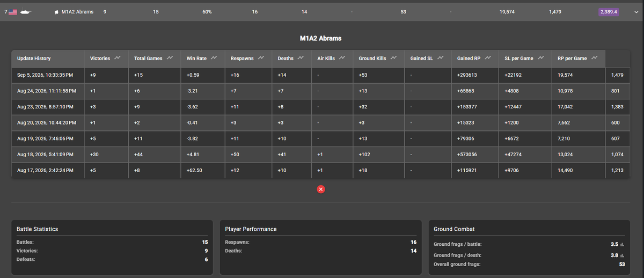Open trend chart for SL per Game column
The image size is (644, 278).
pos(541,58)
